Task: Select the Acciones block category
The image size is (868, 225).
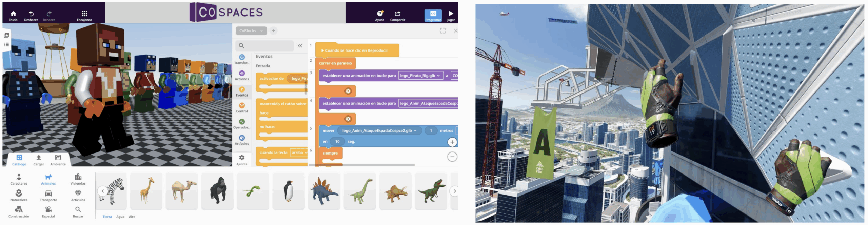Action: tap(242, 75)
